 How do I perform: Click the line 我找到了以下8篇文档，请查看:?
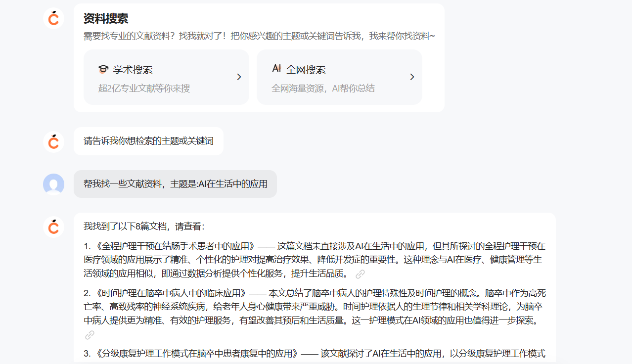(x=144, y=227)
